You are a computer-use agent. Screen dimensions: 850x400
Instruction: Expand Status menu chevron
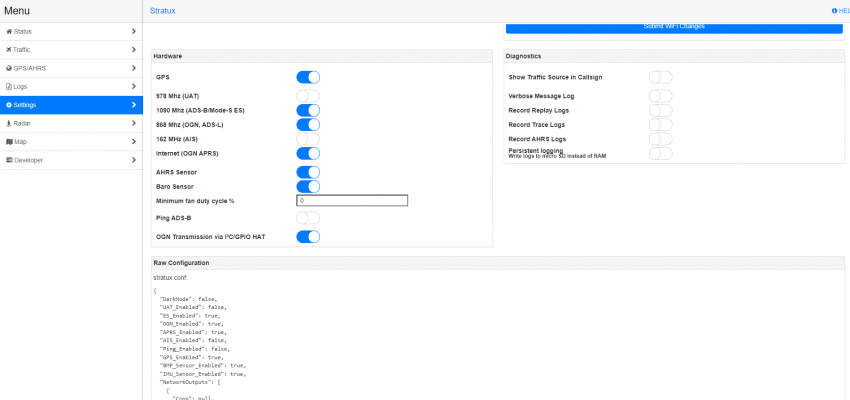click(133, 31)
